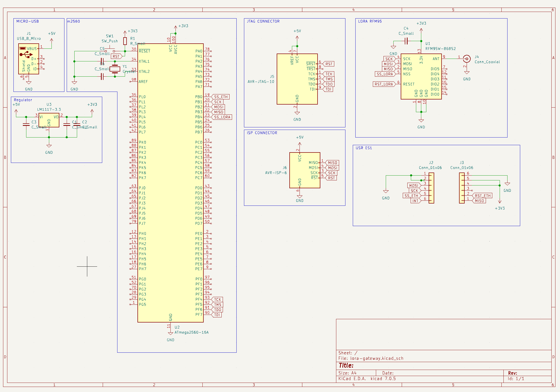Click the 'AREF' pin label on the ATmega2560
The width and height of the screenshot is (560, 392).
click(x=143, y=82)
